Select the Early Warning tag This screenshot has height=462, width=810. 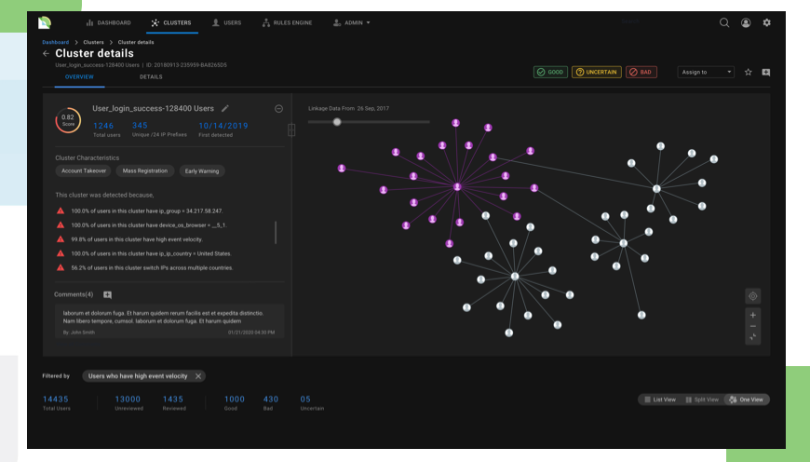202,171
